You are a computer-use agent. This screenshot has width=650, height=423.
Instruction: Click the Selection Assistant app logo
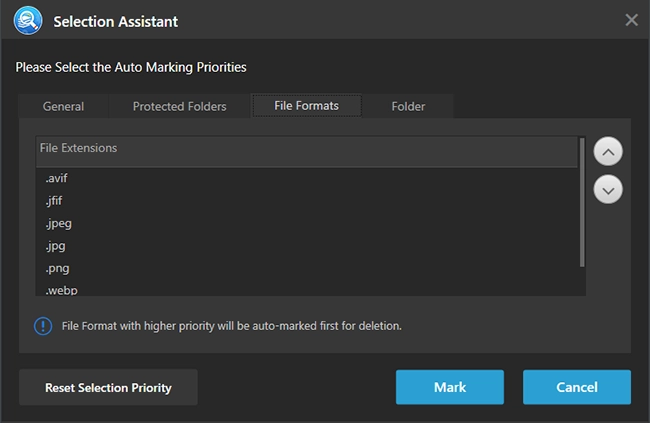pyautogui.click(x=28, y=21)
